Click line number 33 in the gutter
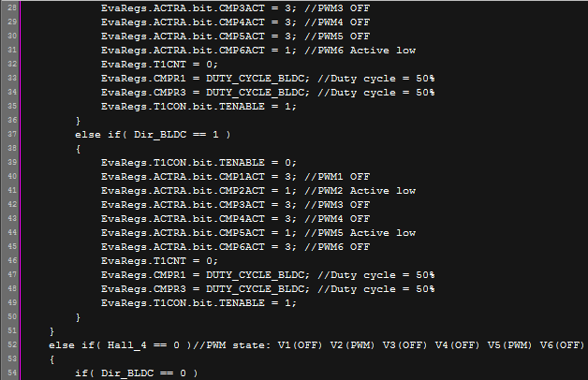Image resolution: width=588 pixels, height=380 pixels. (x=14, y=78)
